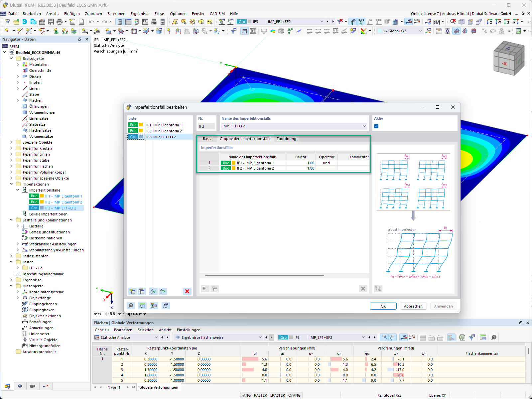Click the grey X delete-row icon under table

tap(363, 289)
